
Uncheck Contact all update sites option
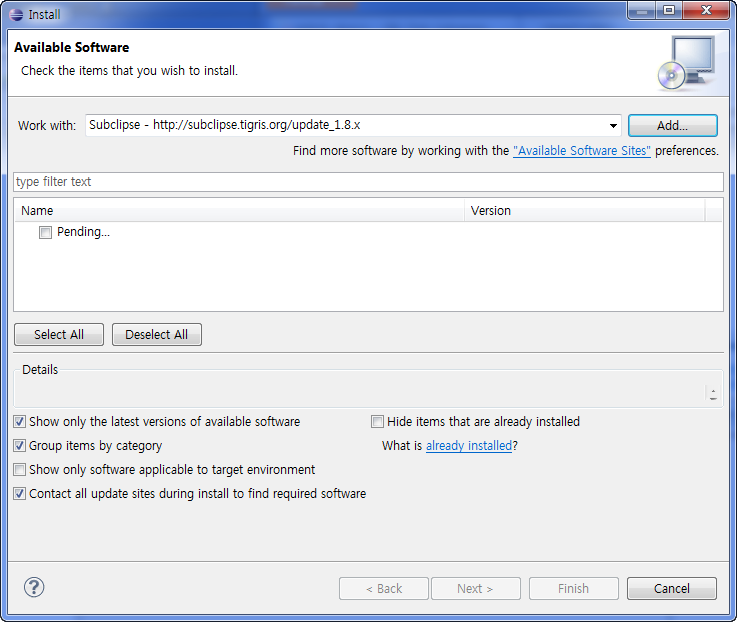coord(20,494)
